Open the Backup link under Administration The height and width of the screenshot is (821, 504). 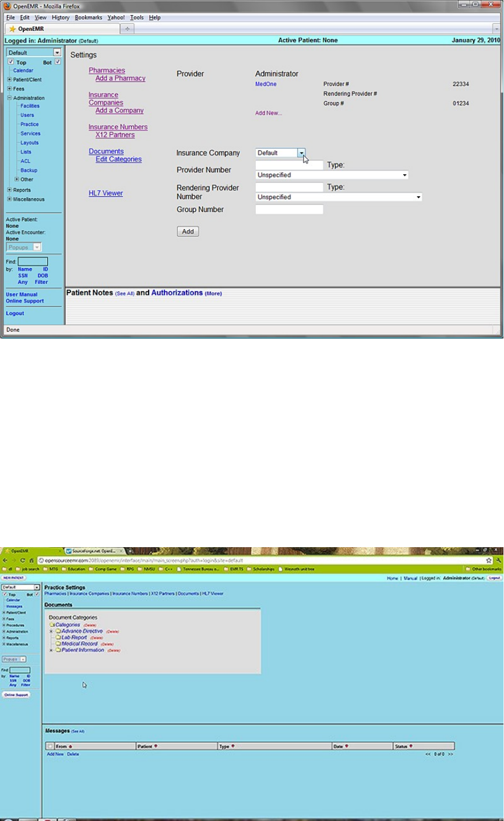click(29, 170)
